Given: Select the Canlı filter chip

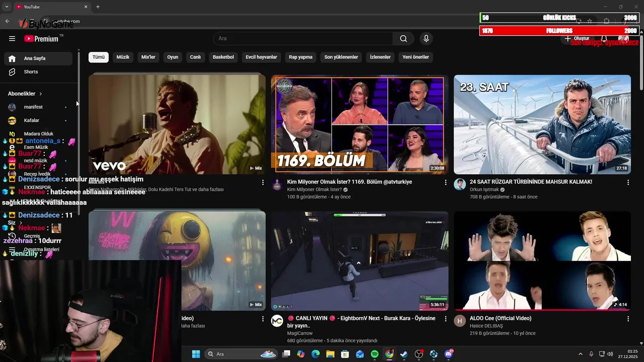Looking at the screenshot, I should 195,57.
